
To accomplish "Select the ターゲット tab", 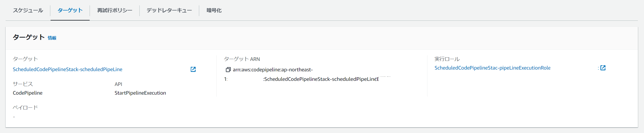I will (x=70, y=10).
